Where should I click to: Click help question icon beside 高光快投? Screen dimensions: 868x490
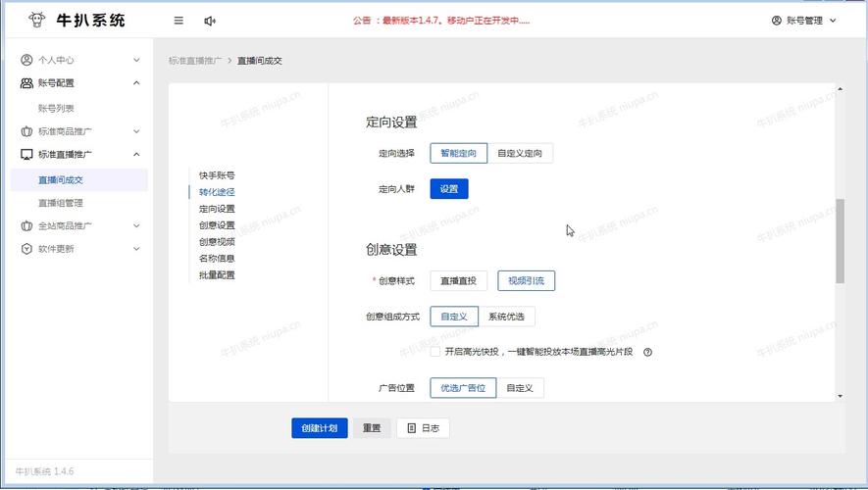[x=647, y=352]
